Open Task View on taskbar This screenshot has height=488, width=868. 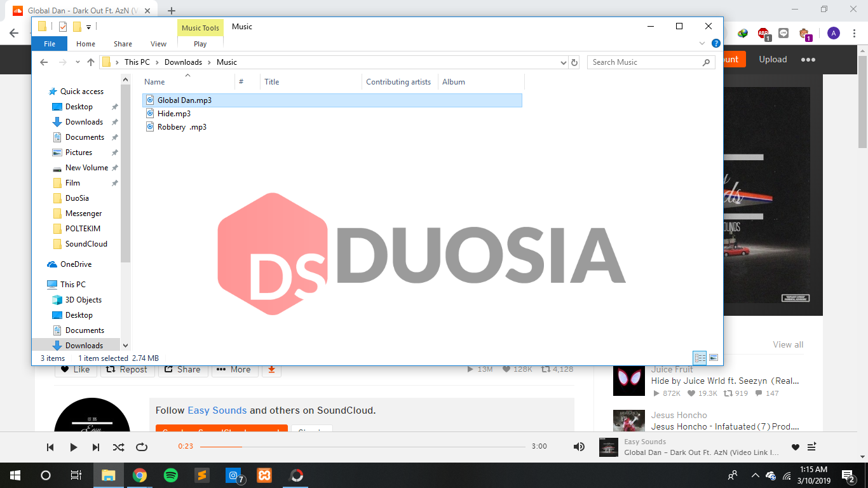point(76,475)
